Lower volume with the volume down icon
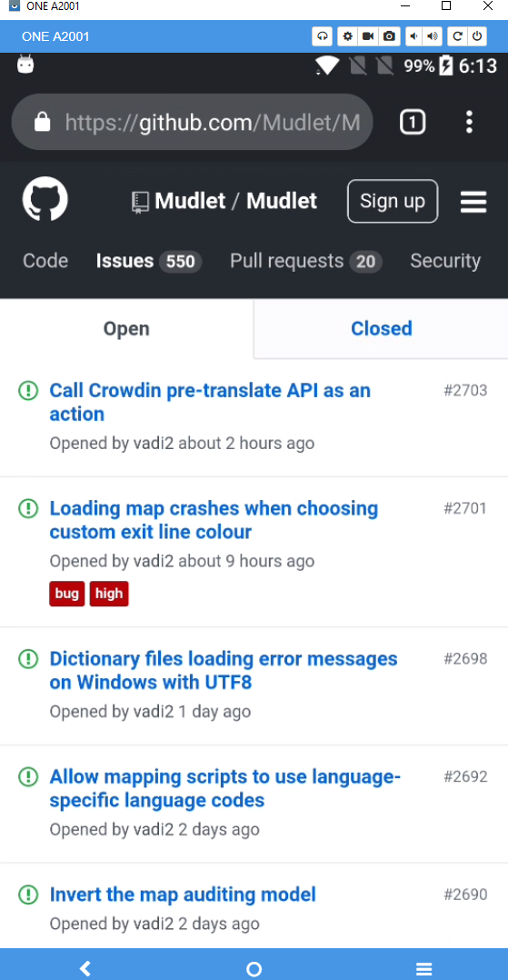 (413, 36)
